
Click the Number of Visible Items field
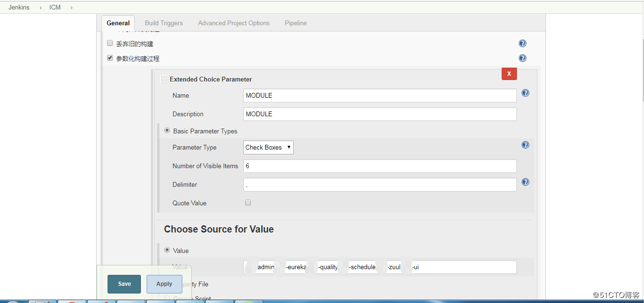(x=379, y=166)
